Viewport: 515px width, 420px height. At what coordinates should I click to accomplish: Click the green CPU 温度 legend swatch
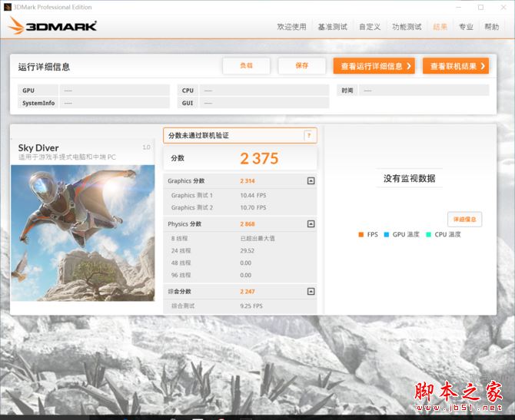point(428,235)
